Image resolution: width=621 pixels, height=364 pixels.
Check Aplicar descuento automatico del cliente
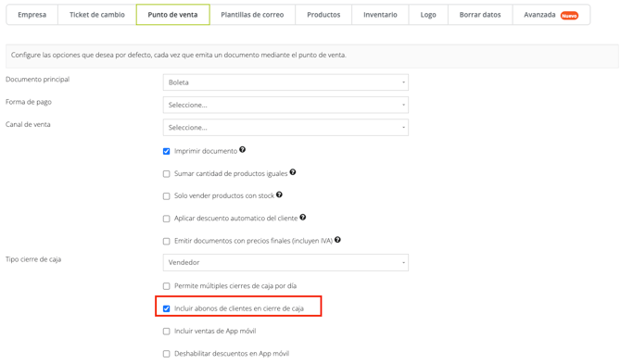click(x=166, y=219)
